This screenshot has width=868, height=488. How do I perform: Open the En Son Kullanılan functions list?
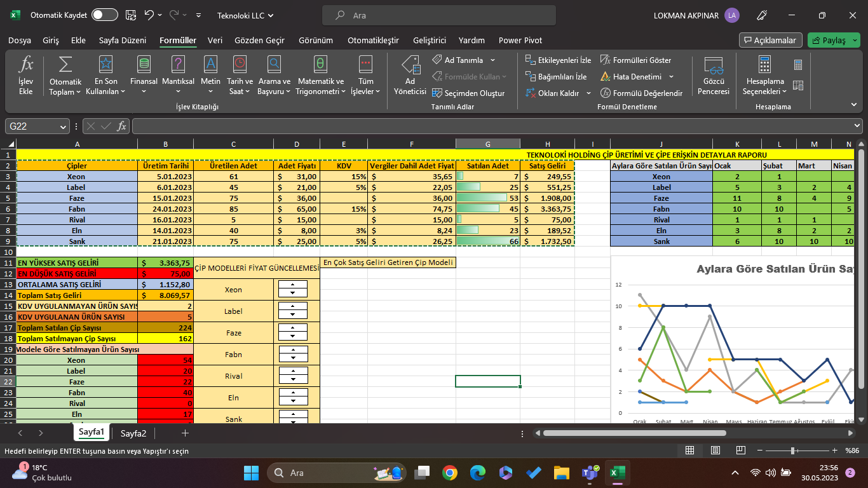click(x=105, y=75)
